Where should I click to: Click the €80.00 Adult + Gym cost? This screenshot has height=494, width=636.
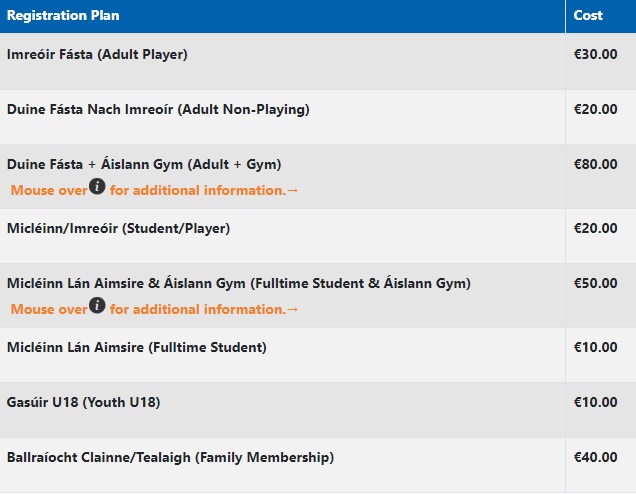(595, 164)
